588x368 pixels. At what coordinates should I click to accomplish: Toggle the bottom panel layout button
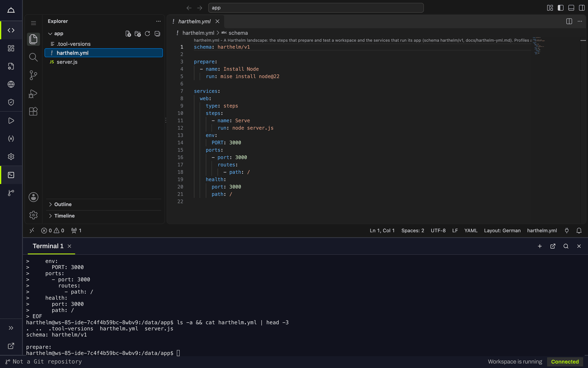coord(571,8)
